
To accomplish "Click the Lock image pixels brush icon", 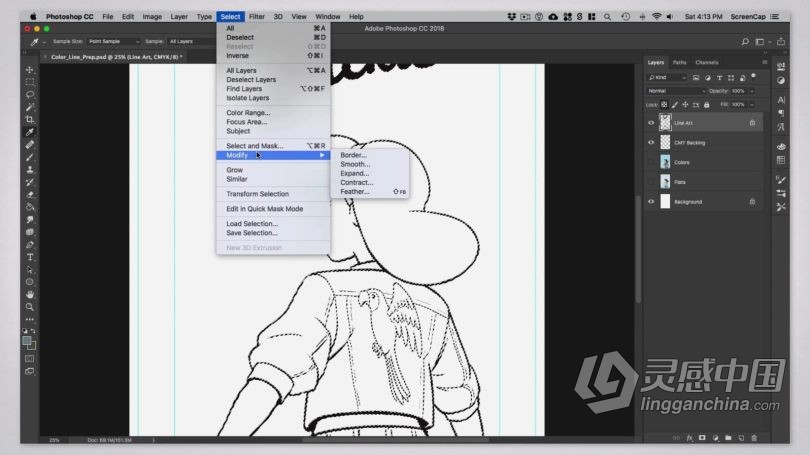I will click(675, 105).
